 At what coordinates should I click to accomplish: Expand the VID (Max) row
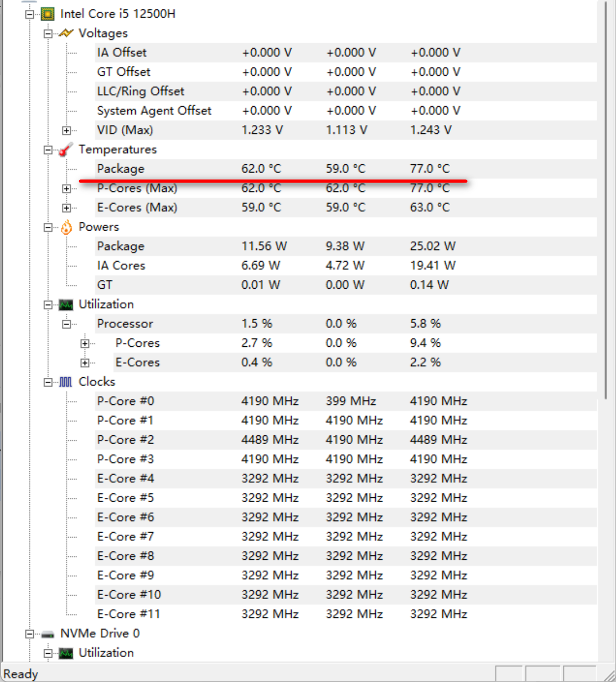(x=66, y=131)
